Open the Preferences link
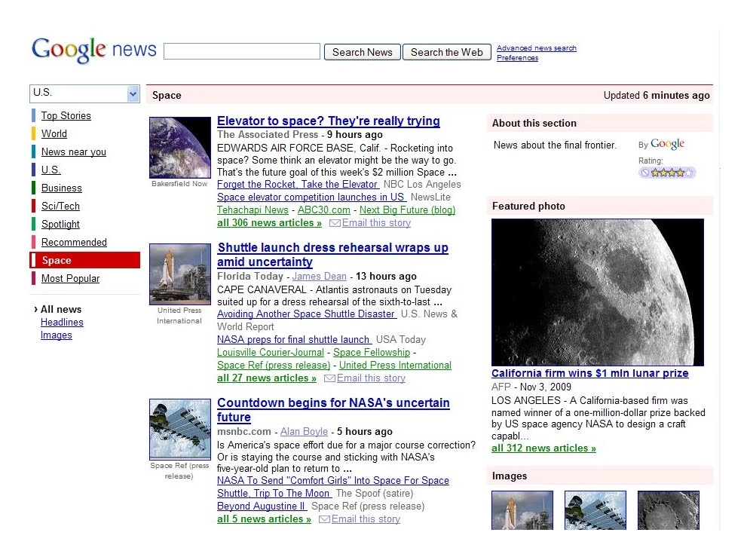The image size is (747, 560). pyautogui.click(x=517, y=57)
